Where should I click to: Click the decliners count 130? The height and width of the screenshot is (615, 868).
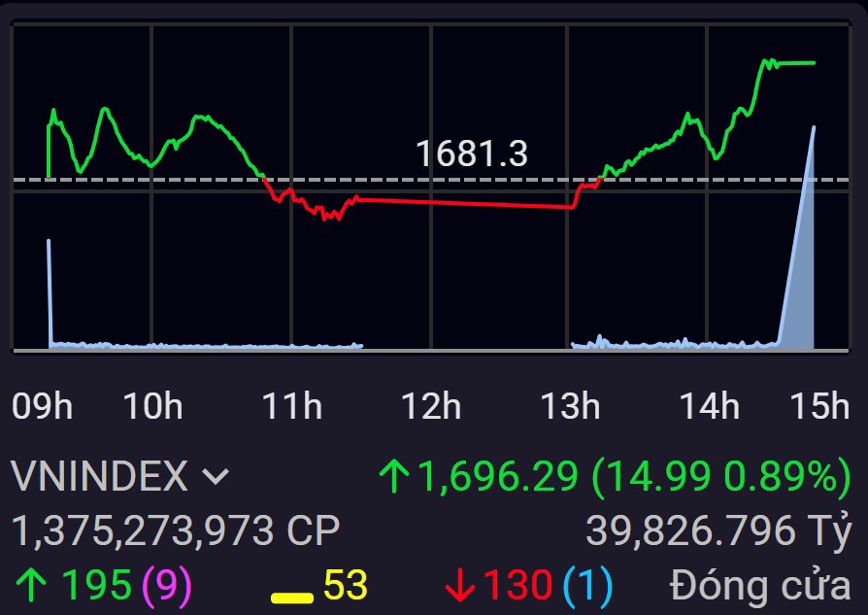518,585
